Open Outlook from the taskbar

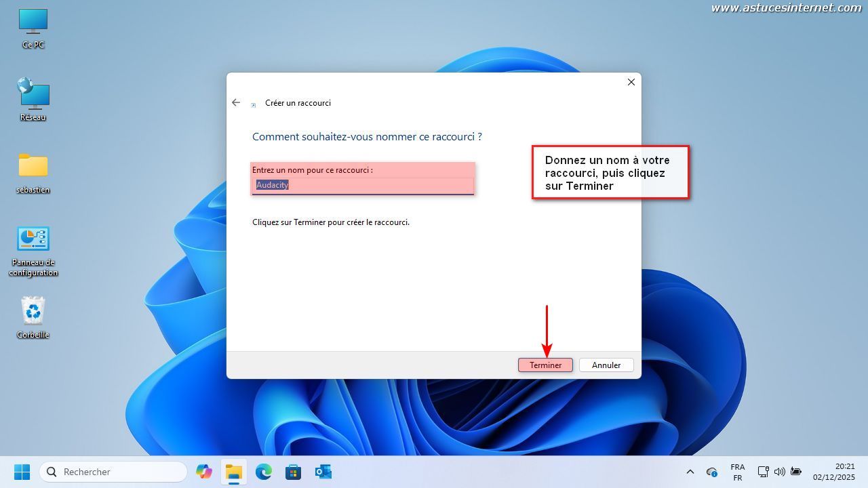(323, 472)
